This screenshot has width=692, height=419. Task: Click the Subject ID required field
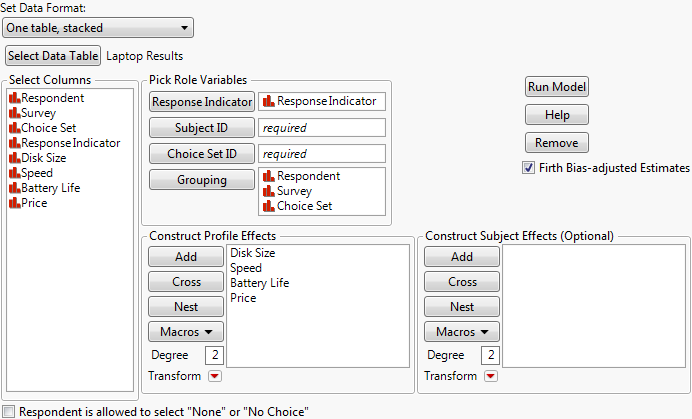[321, 128]
